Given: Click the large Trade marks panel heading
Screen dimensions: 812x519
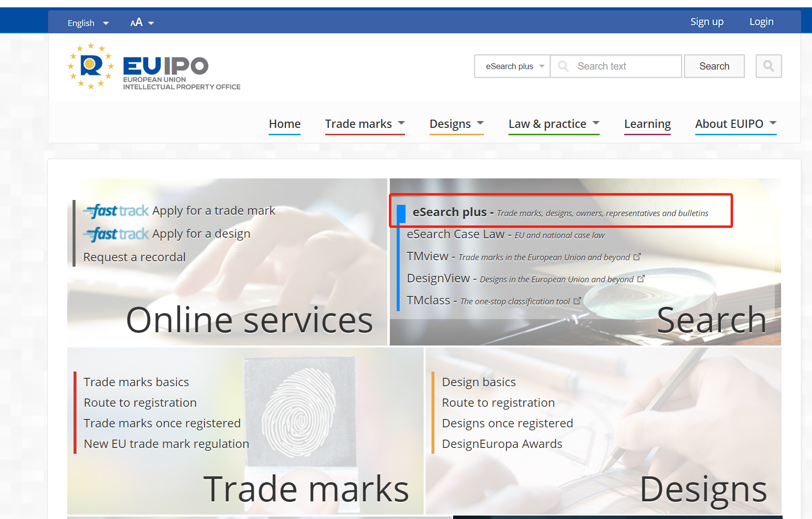Looking at the screenshot, I should click(306, 489).
